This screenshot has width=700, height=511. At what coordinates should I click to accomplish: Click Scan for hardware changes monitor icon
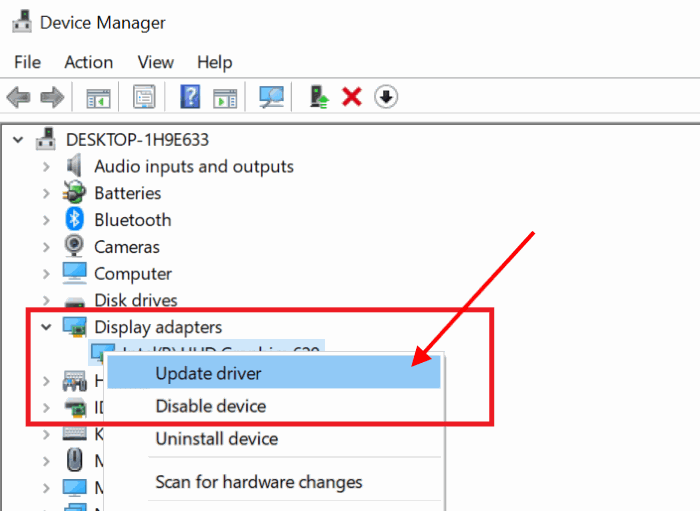[271, 97]
